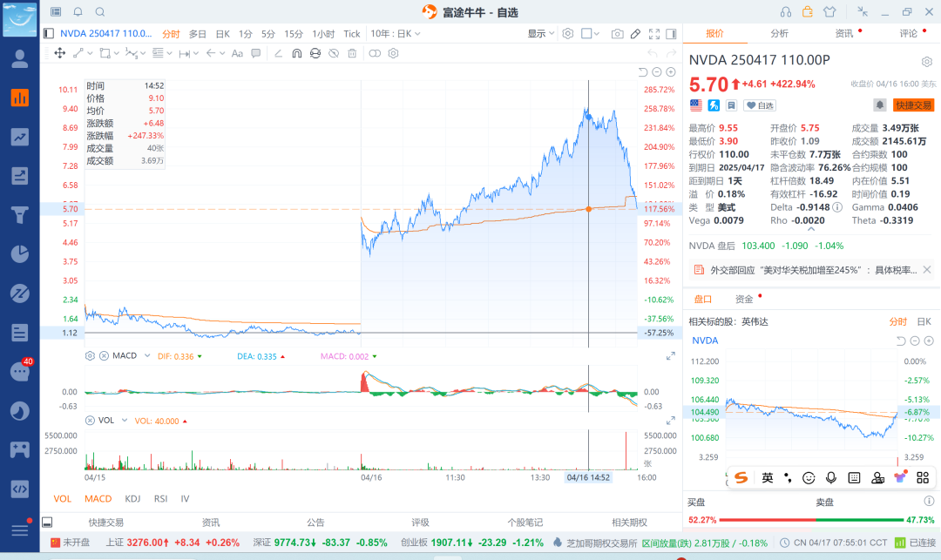Select the pencil drawing tool icon
Screen dimensions: 941x560
click(635, 34)
